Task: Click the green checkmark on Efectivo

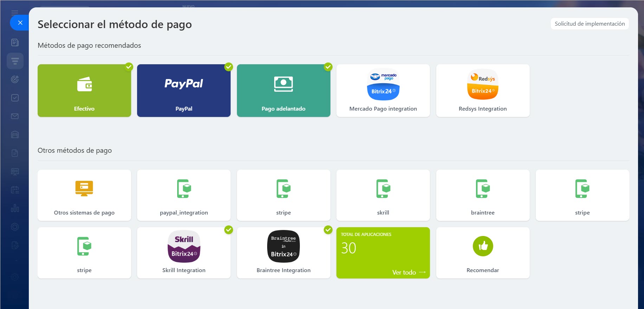Action: [x=129, y=67]
